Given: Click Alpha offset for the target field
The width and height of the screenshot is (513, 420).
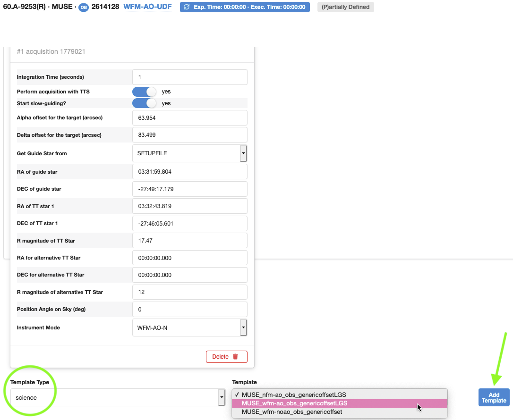Looking at the screenshot, I should (x=190, y=118).
